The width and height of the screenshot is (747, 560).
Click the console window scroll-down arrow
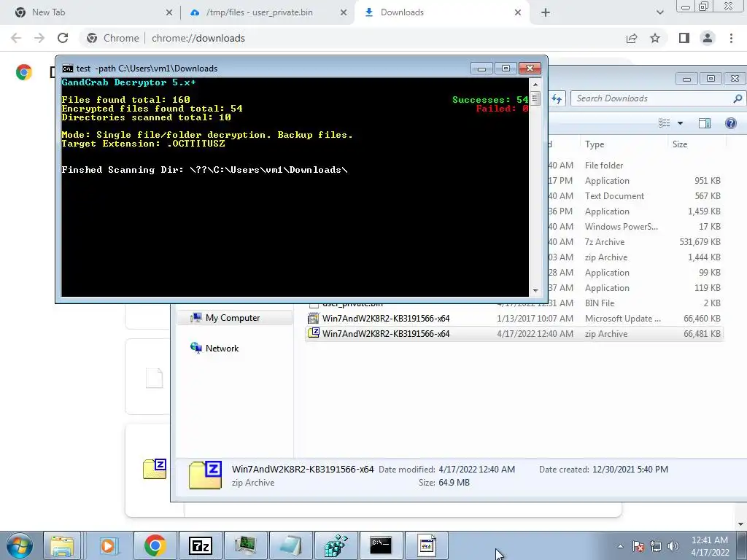535,290
